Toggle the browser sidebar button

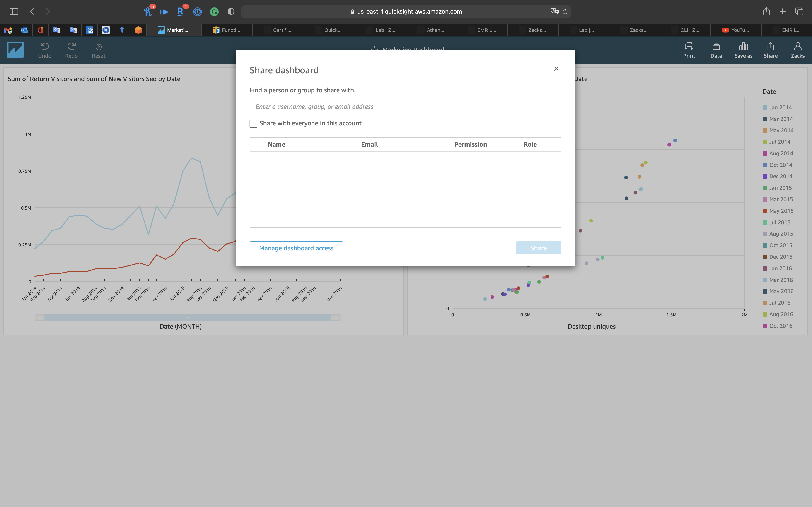tap(14, 11)
